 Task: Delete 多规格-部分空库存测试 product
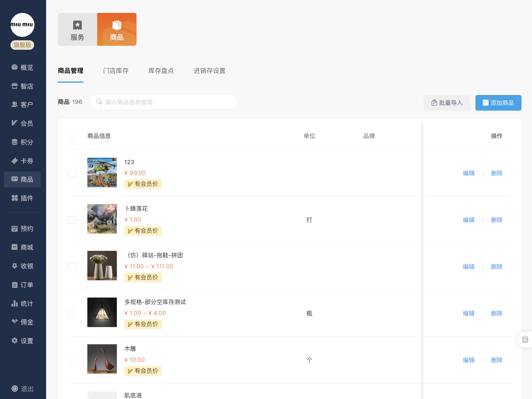coord(497,313)
